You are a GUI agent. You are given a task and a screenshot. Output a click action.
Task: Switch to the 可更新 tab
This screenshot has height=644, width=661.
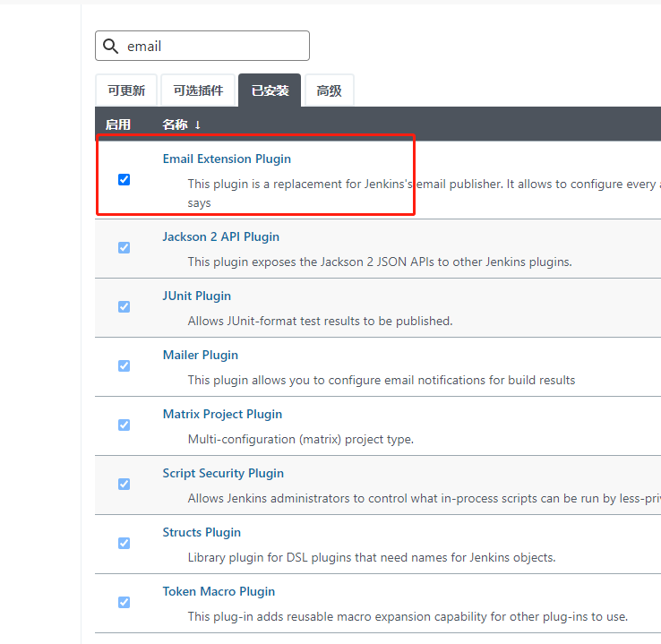pos(126,90)
